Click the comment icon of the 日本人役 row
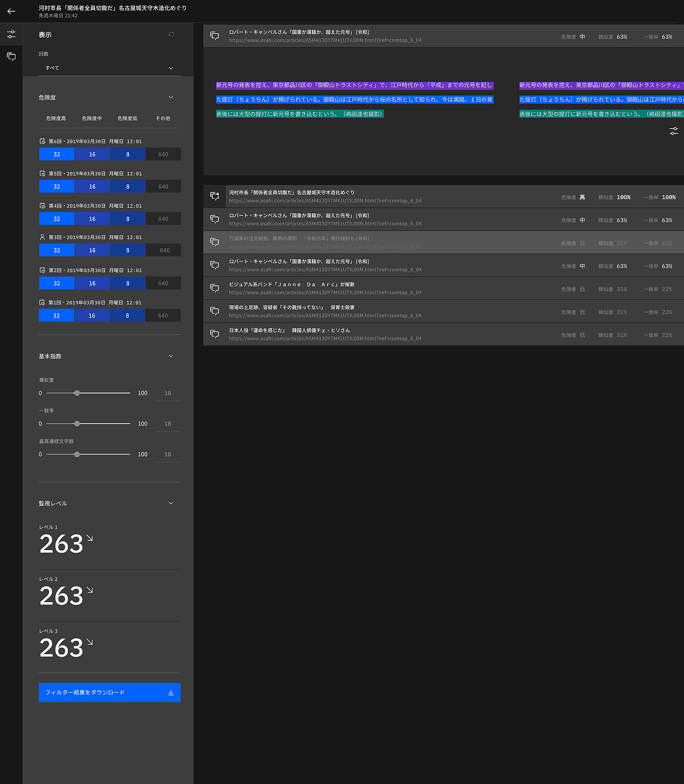 pos(215,334)
